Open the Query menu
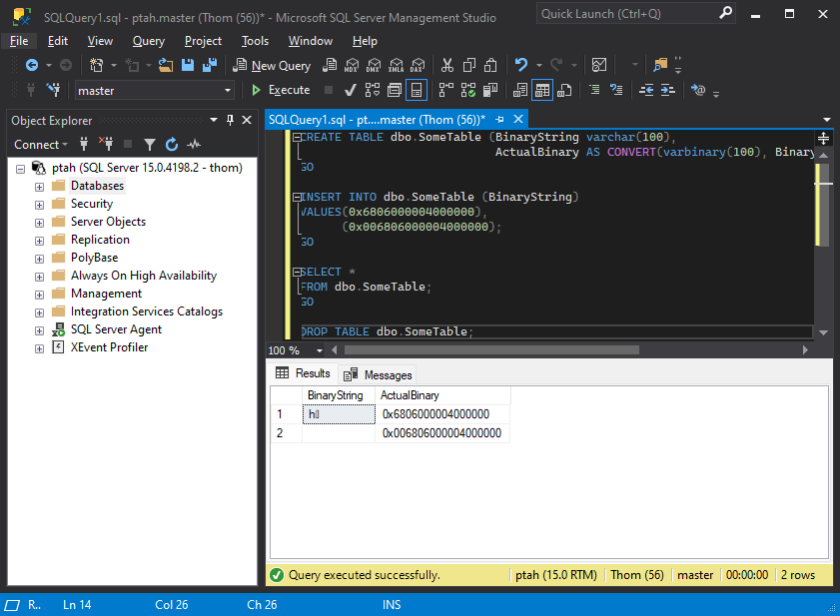 149,41
